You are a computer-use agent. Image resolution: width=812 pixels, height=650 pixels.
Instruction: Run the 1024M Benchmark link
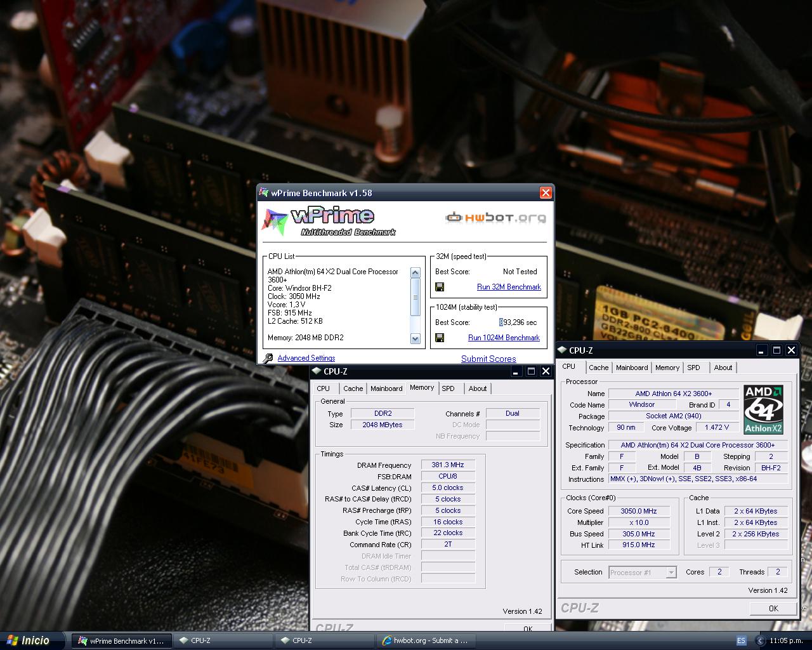coord(504,338)
